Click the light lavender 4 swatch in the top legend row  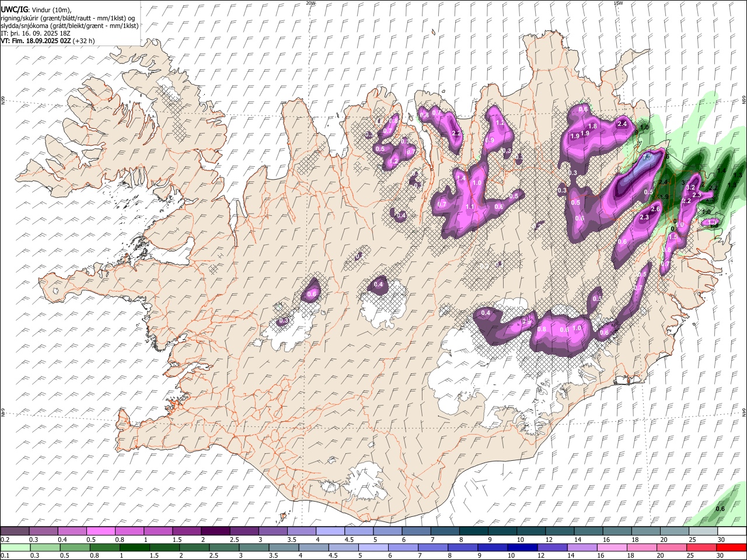330,531
